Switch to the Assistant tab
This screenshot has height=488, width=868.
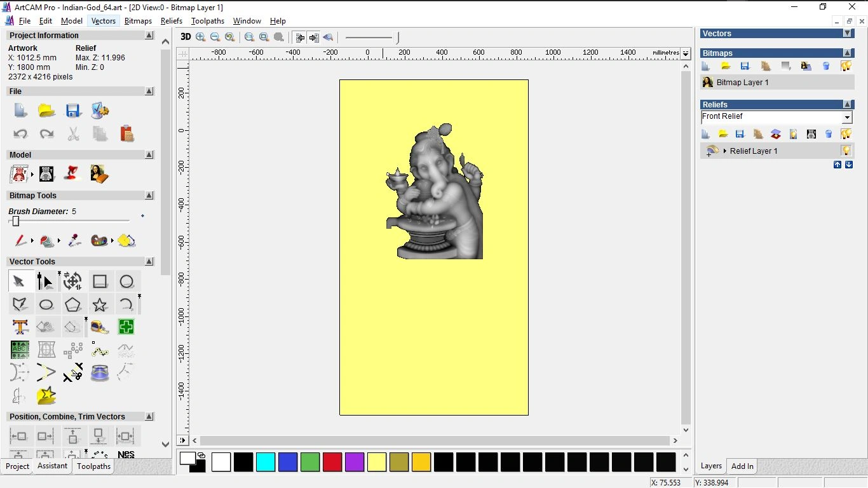click(x=52, y=466)
